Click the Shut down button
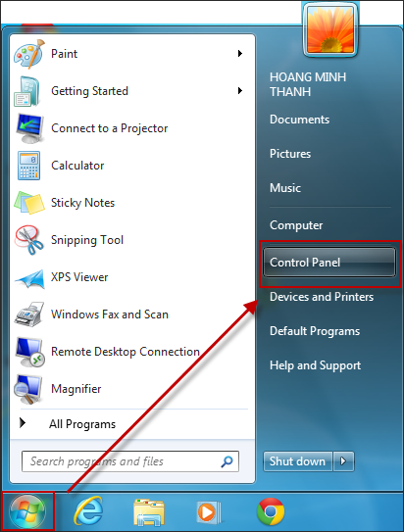The height and width of the screenshot is (532, 404). coord(297,461)
